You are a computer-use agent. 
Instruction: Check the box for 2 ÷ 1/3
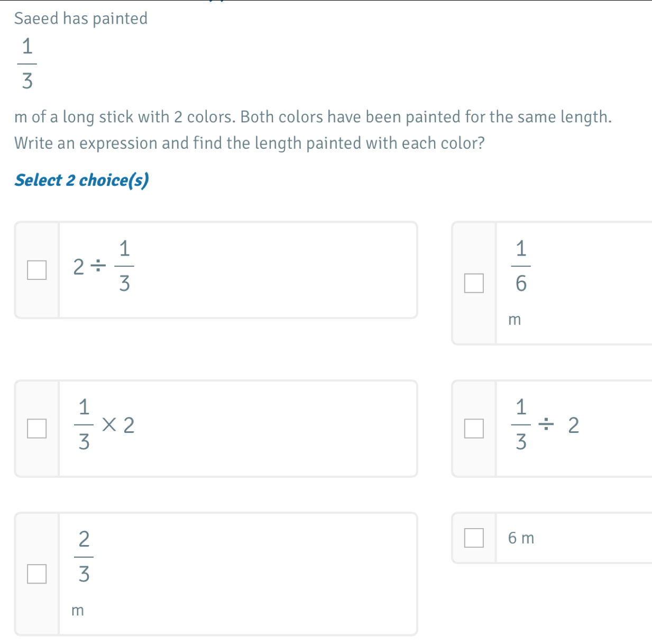(x=37, y=270)
